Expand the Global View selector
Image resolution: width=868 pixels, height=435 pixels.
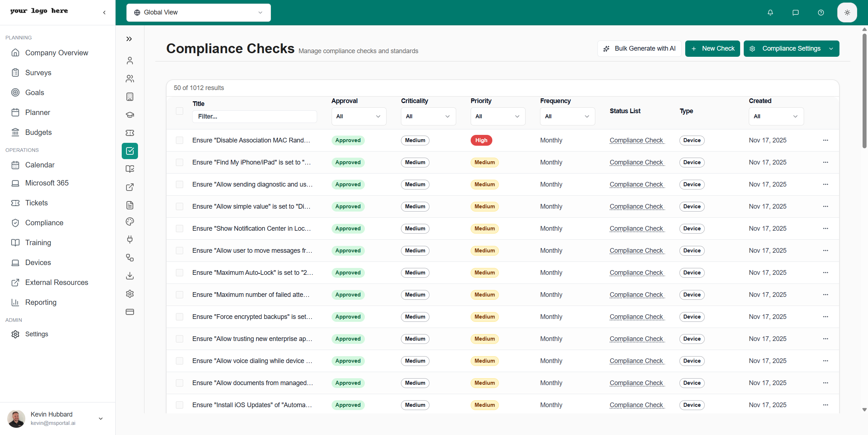tap(198, 12)
